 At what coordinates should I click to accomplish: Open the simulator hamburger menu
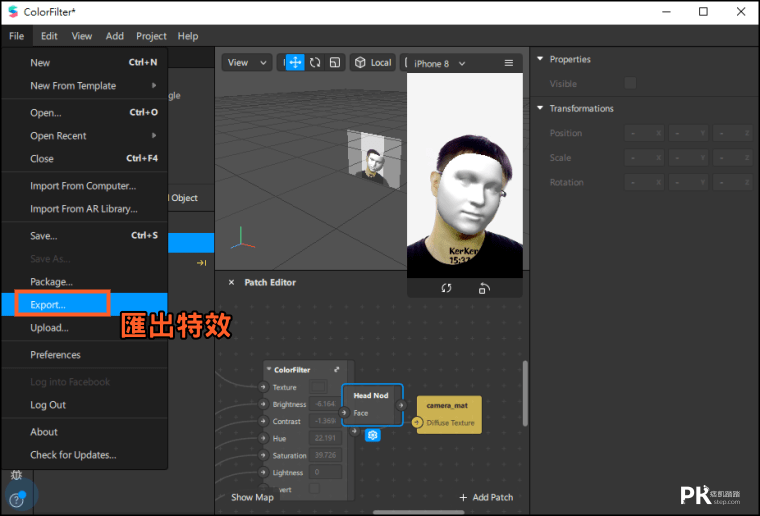pos(508,63)
